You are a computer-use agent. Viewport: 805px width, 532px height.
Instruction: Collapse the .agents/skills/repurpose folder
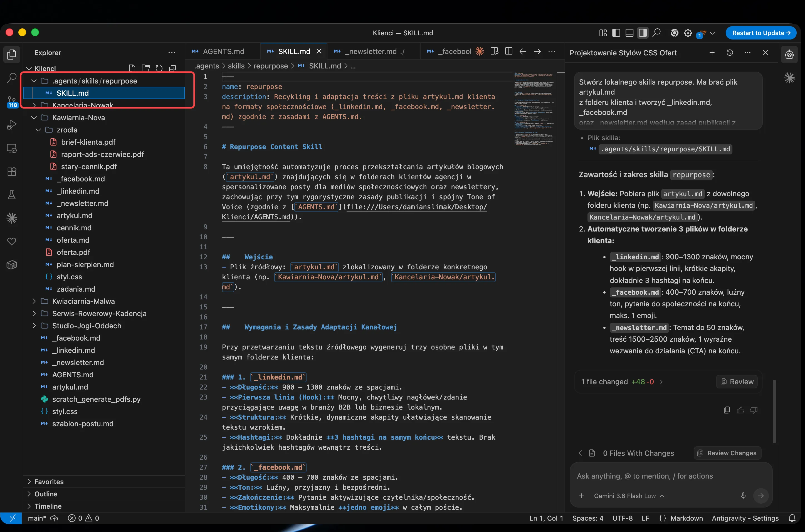[x=34, y=81]
